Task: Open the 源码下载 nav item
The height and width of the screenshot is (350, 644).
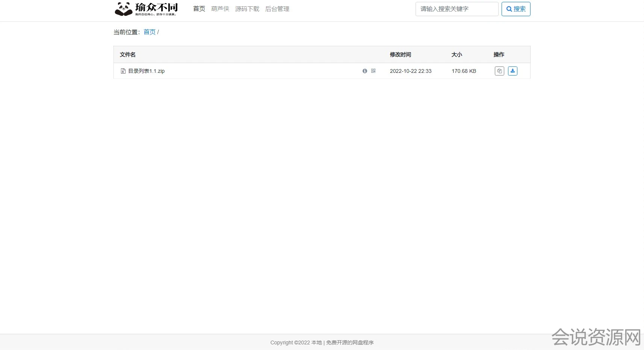Action: (x=247, y=9)
